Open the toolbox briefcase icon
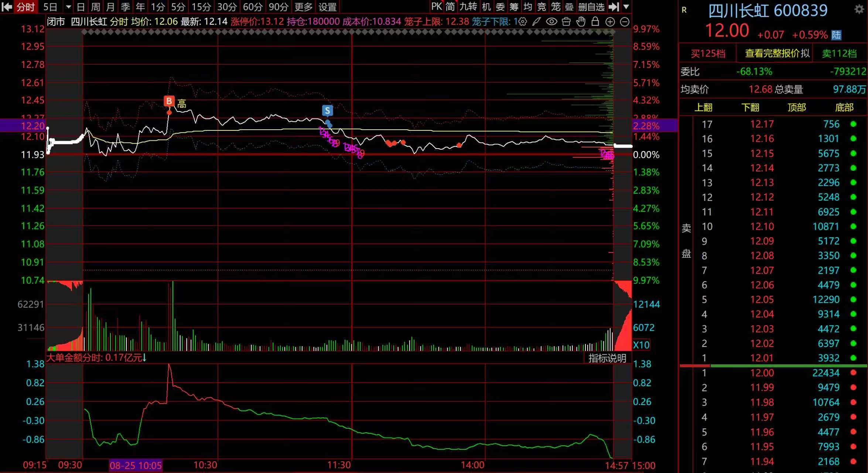868x473 pixels. click(x=566, y=22)
